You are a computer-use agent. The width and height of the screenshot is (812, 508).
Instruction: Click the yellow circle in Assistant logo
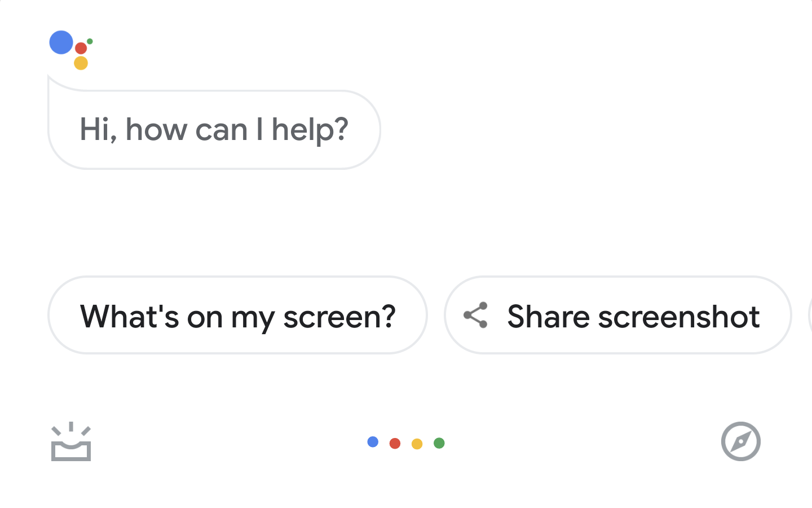81,63
